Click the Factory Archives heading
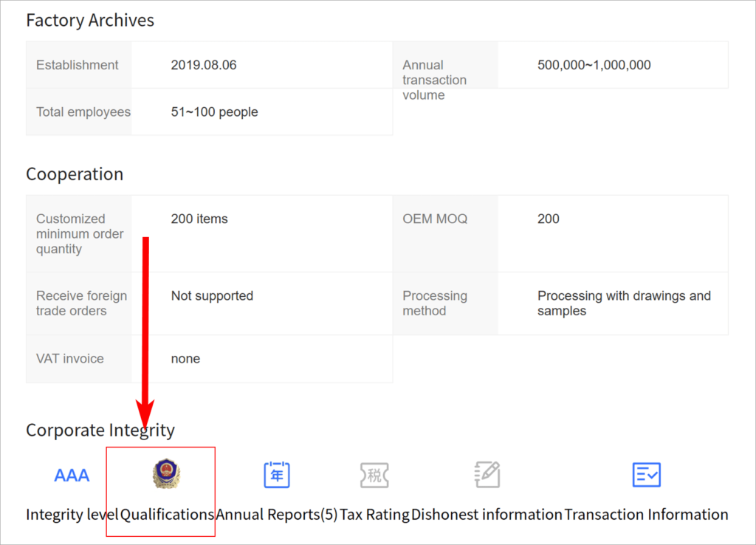 [90, 20]
